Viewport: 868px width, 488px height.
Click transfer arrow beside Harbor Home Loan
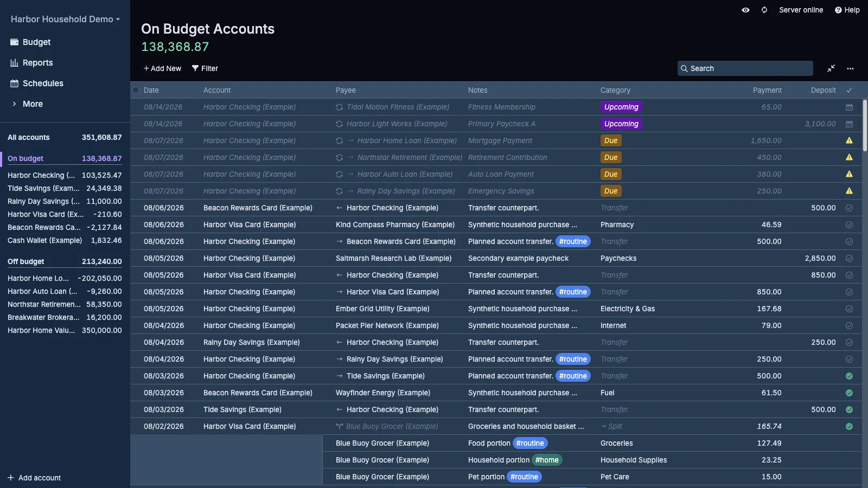tap(350, 141)
